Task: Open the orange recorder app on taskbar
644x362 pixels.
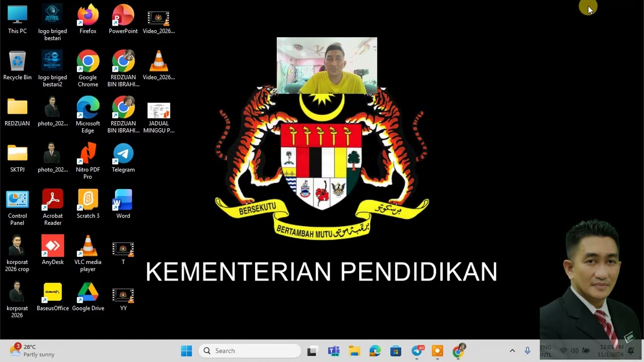Action: coord(437,351)
